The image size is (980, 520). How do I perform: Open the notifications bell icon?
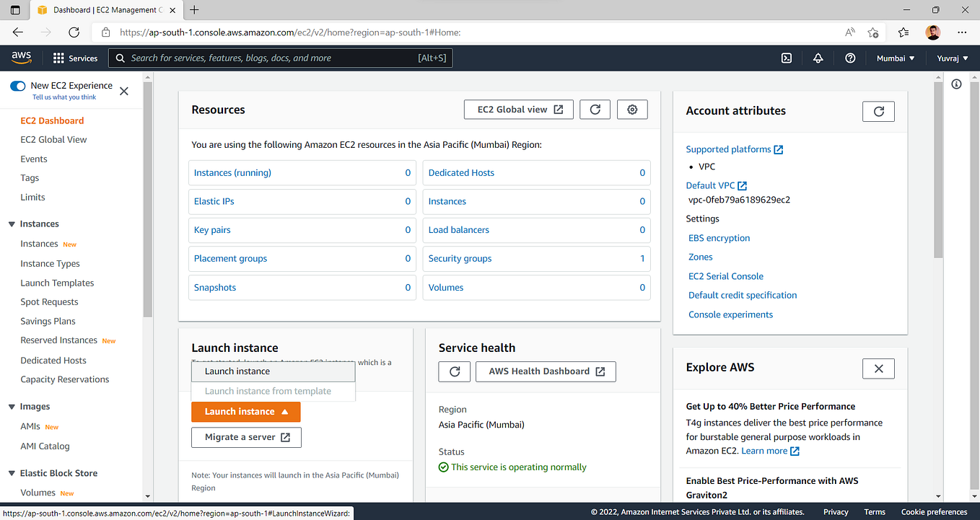click(818, 58)
